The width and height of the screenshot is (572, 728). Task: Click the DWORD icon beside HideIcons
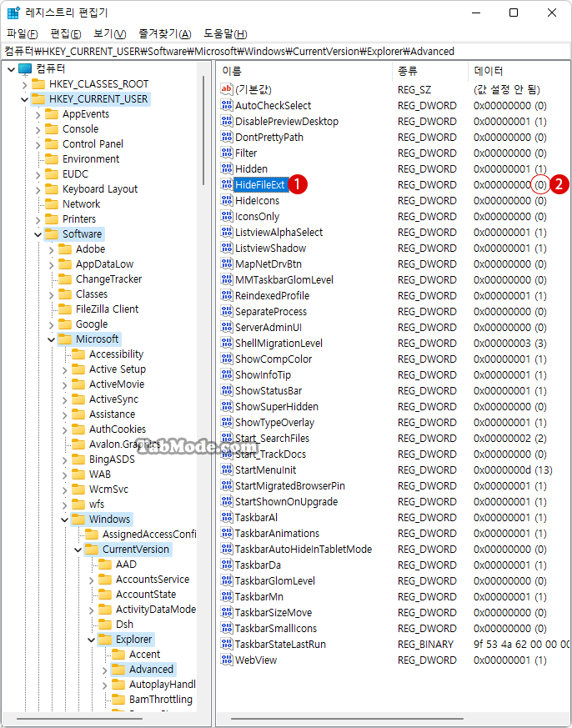[x=227, y=201]
